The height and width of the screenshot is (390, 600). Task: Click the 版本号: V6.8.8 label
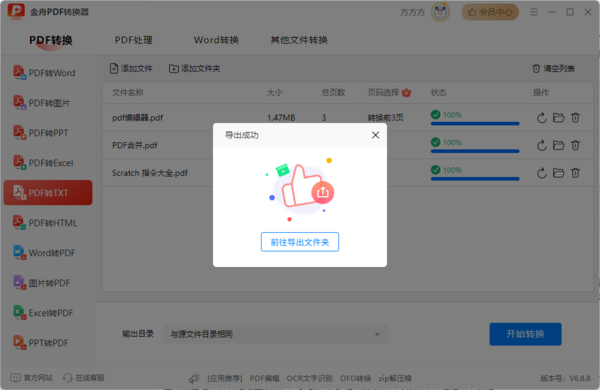(565, 379)
